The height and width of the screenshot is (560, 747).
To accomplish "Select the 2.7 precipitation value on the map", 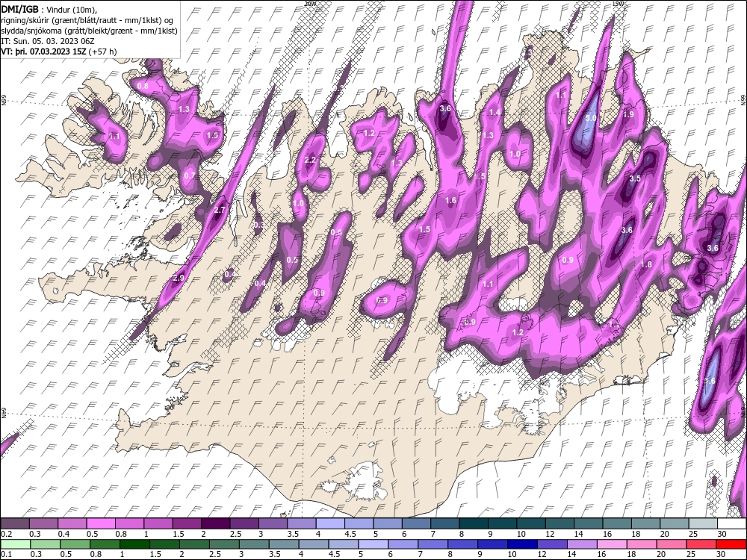I will pos(220,210).
